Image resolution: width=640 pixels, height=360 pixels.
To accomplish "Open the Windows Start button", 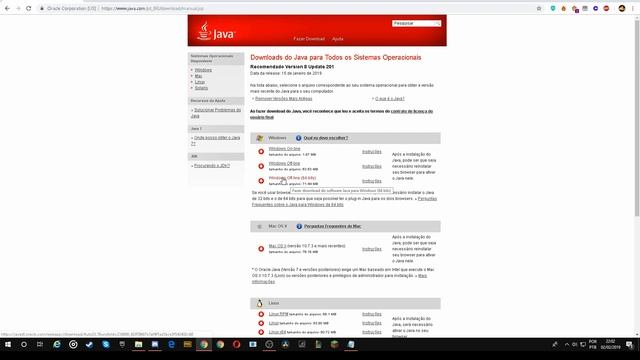I will 8,345.
